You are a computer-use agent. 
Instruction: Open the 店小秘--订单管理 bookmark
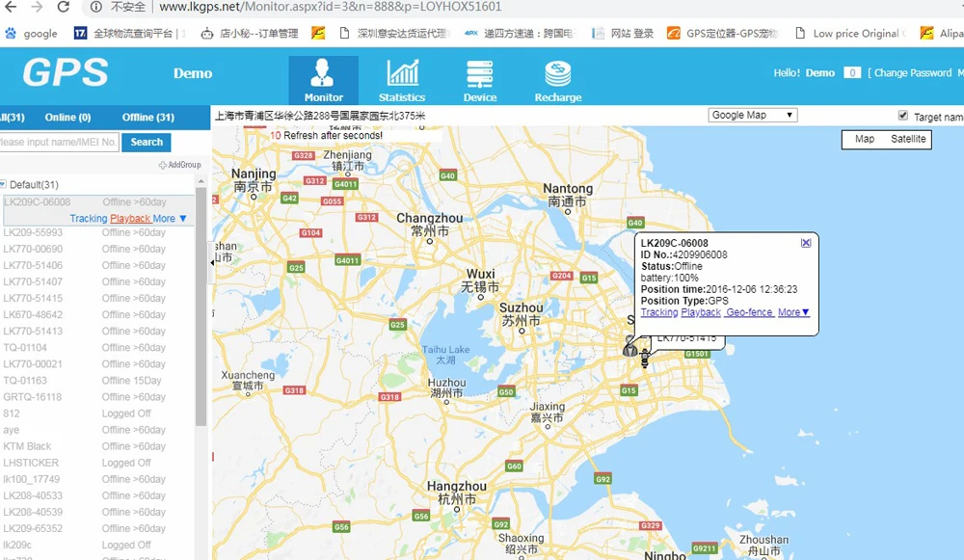tap(250, 33)
